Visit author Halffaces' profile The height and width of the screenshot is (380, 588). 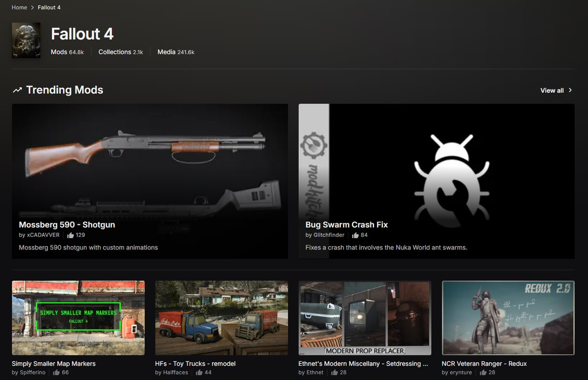pyautogui.click(x=176, y=372)
